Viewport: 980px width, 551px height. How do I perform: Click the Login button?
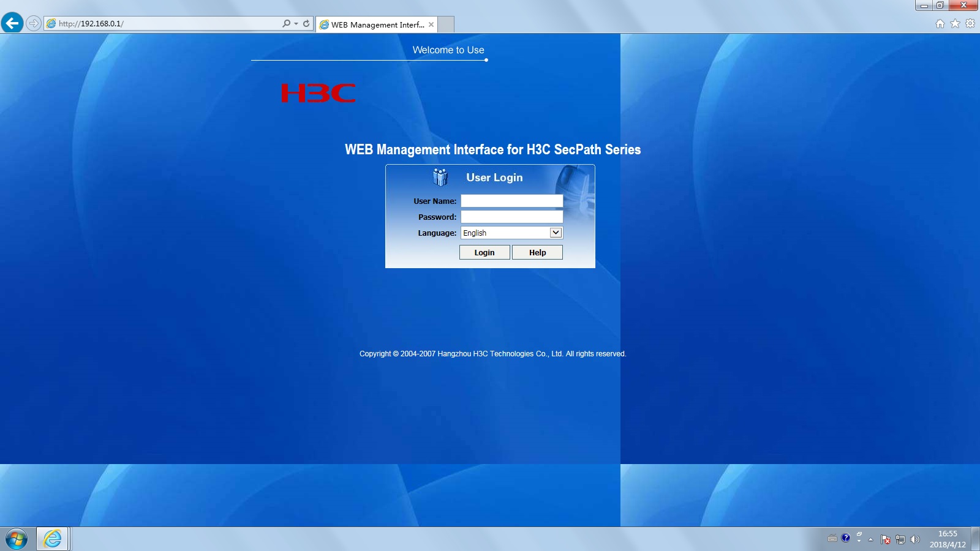[x=484, y=252]
